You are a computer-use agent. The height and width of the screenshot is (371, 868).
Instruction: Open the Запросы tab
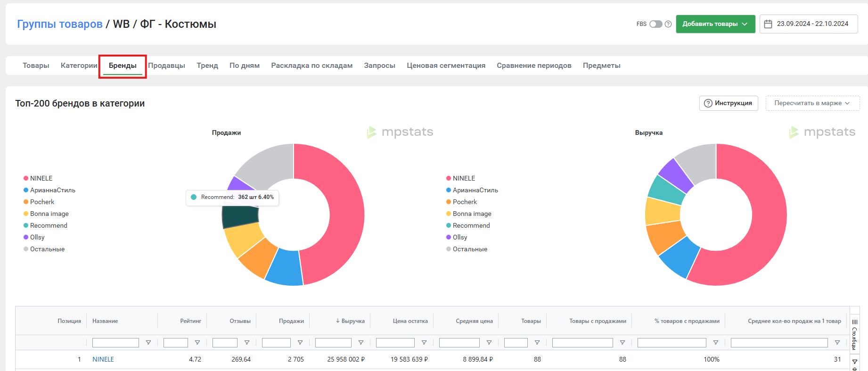coord(379,66)
